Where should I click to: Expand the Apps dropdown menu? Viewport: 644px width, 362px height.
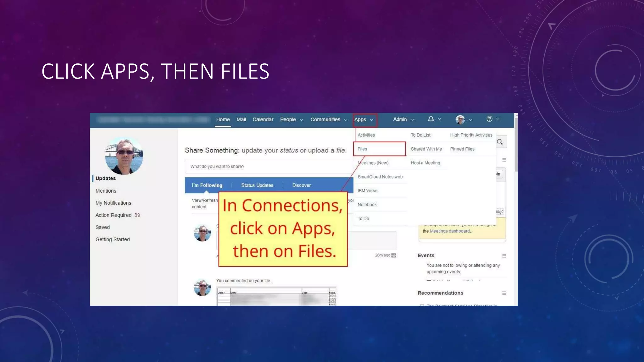tap(364, 120)
